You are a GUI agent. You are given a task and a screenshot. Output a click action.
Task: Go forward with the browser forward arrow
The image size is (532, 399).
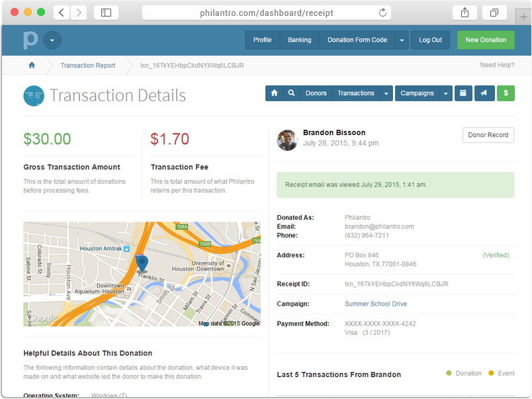point(79,13)
